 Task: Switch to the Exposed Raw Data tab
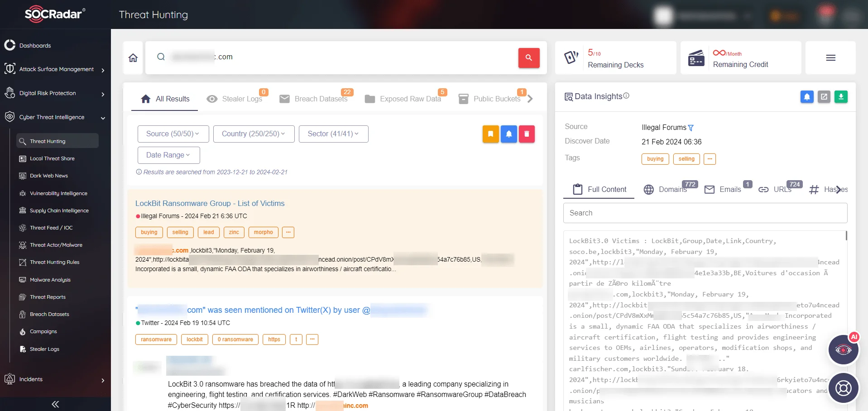[x=403, y=99]
